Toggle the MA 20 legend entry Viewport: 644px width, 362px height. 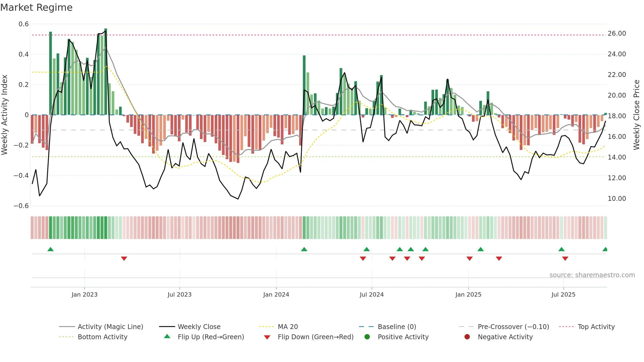278,327
